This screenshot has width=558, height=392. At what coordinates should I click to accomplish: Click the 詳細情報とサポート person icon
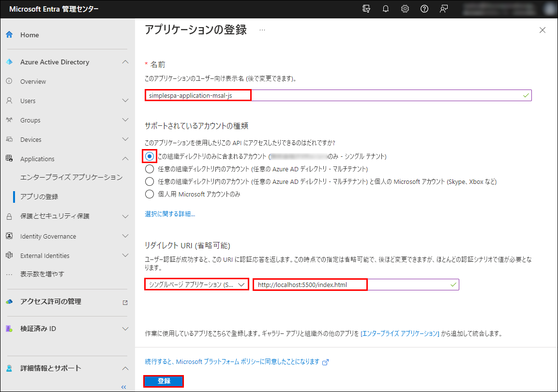click(x=9, y=368)
